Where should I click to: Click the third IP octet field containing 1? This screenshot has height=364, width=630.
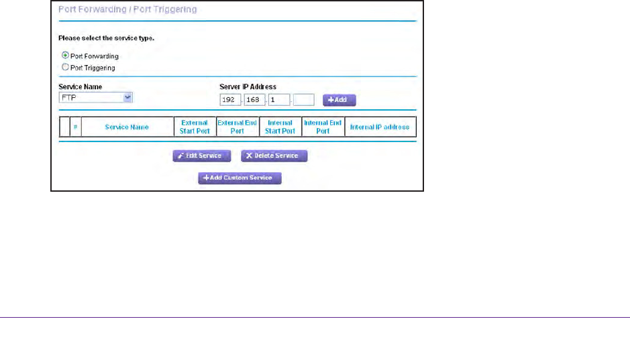pos(279,99)
